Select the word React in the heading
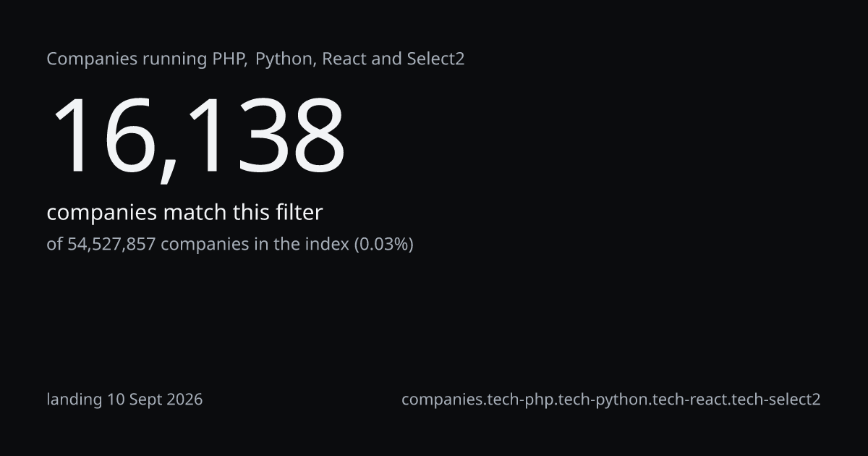868x456 pixels. click(344, 59)
